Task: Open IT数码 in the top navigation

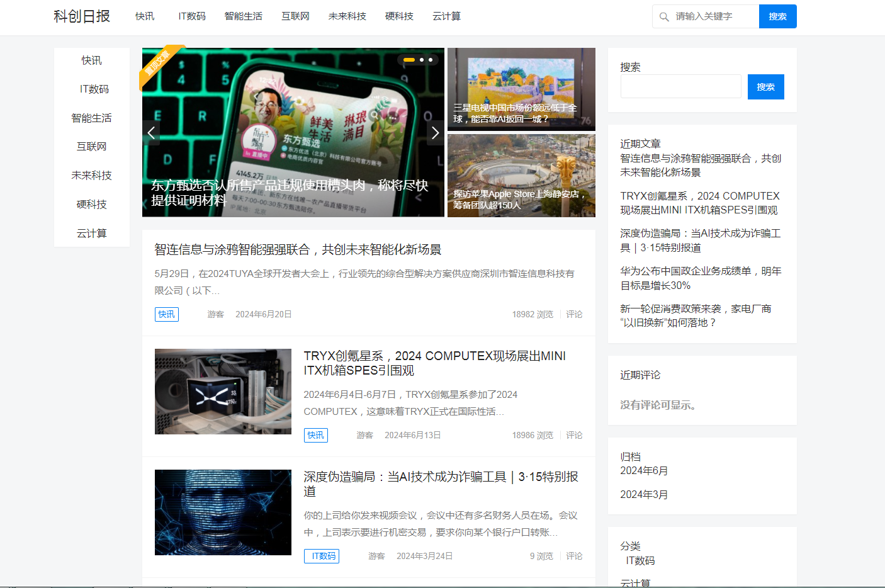Action: (192, 16)
